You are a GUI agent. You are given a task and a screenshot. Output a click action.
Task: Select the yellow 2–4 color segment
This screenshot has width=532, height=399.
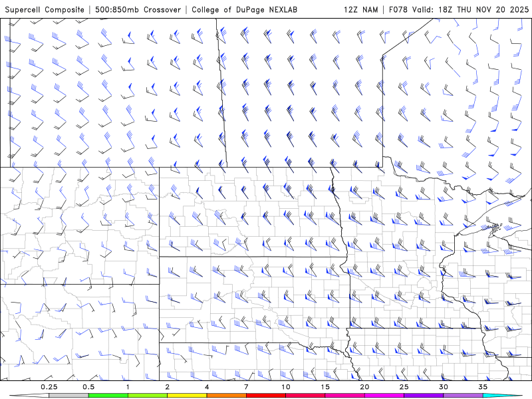[187, 396]
